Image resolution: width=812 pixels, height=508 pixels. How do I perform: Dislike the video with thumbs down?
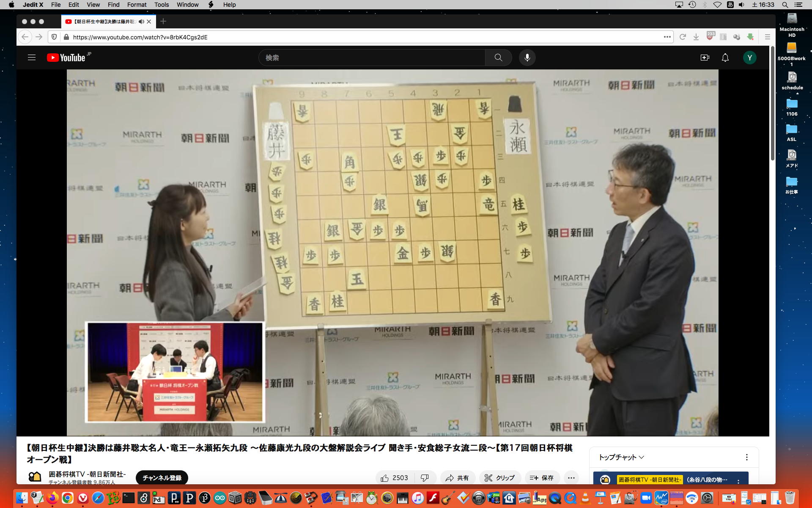coord(425,478)
